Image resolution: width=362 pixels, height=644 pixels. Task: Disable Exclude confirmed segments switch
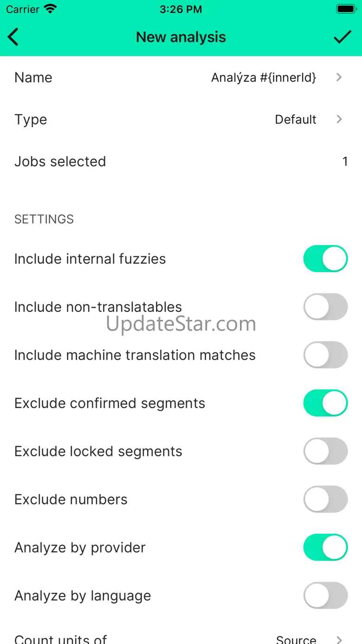(x=325, y=403)
